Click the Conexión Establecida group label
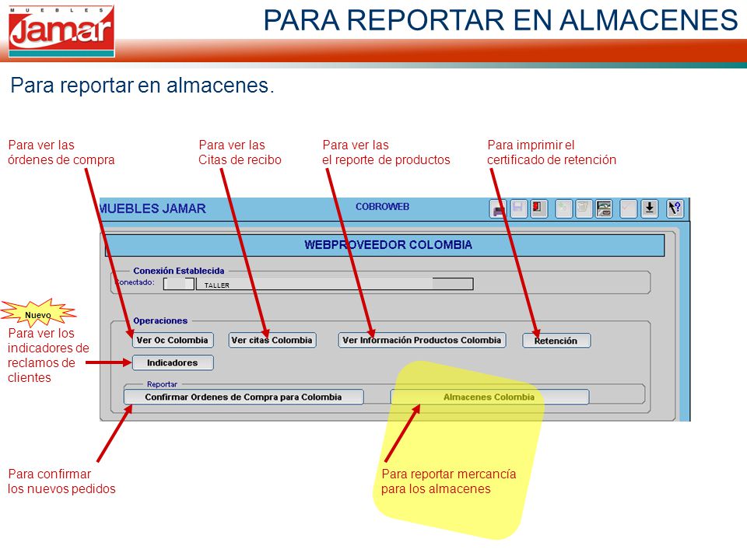The height and width of the screenshot is (560, 747). pos(179,271)
